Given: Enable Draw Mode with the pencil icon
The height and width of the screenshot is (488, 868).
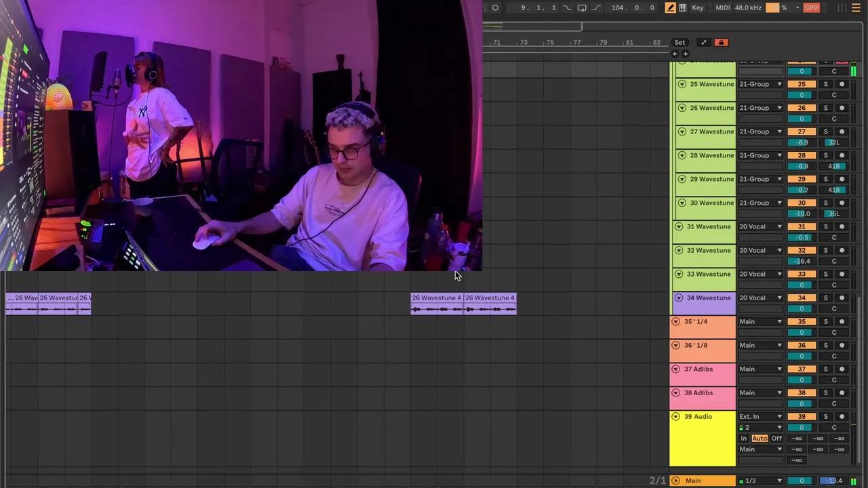Looking at the screenshot, I should click(x=671, y=7).
